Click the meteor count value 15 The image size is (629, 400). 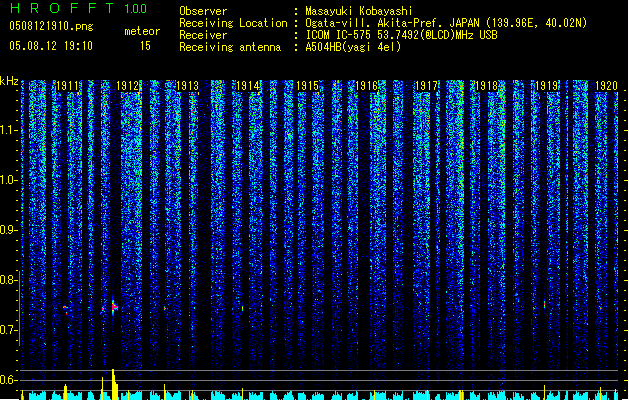coord(145,46)
